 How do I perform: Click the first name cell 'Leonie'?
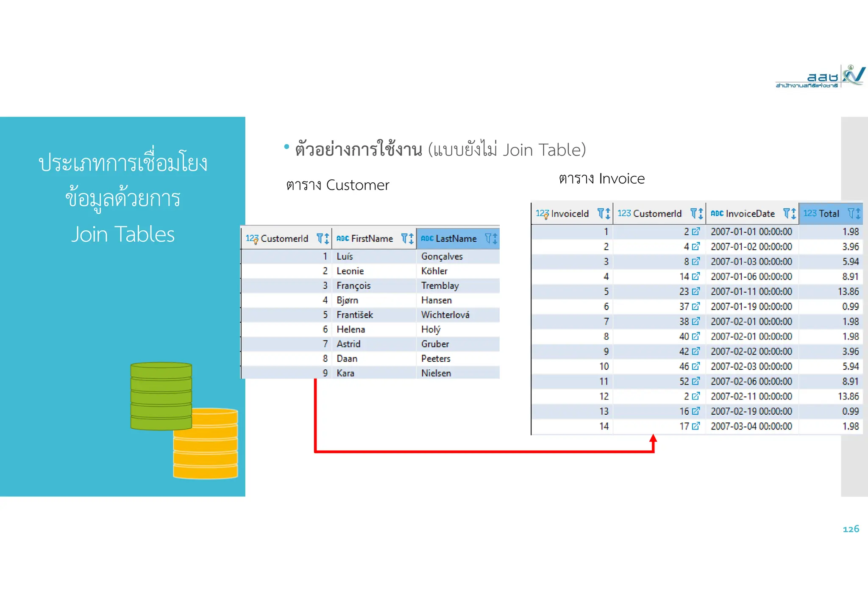click(x=374, y=271)
